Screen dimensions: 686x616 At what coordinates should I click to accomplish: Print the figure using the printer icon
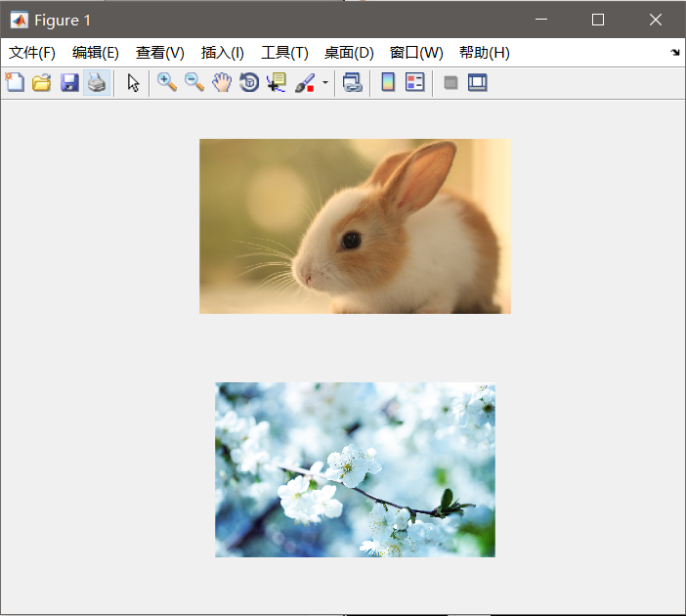click(x=97, y=82)
